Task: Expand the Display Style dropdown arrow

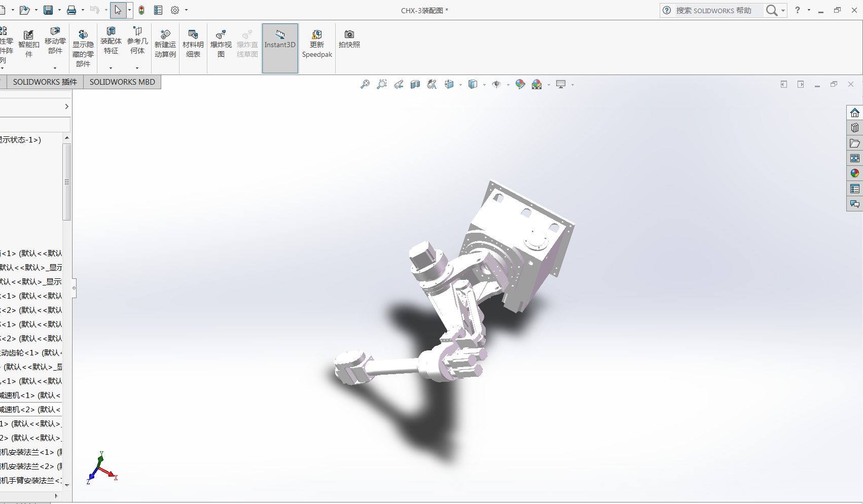Action: [x=484, y=85]
